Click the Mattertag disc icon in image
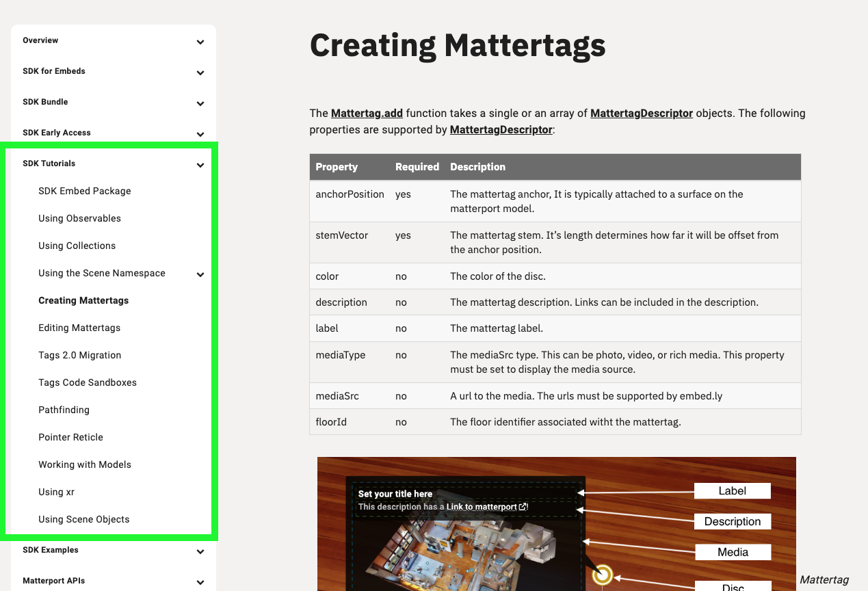The height and width of the screenshot is (591, 868). click(x=603, y=575)
